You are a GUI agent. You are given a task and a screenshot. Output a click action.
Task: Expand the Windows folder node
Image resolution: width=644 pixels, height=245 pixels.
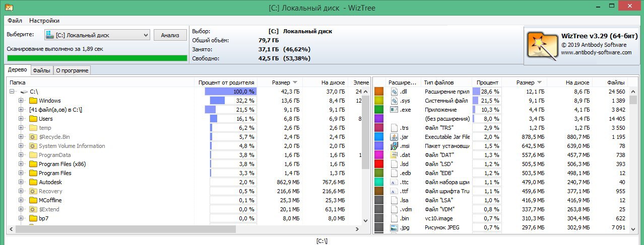click(x=21, y=101)
